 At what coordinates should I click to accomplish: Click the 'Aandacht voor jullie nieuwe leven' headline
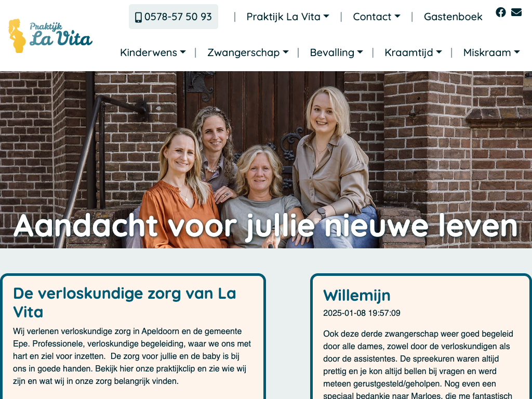[x=265, y=226]
